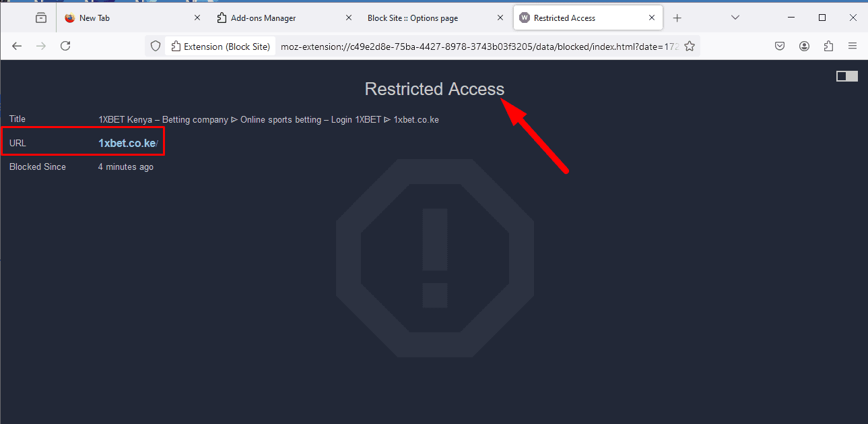
Task: Click the 'Blocked Since' label
Action: pos(38,166)
